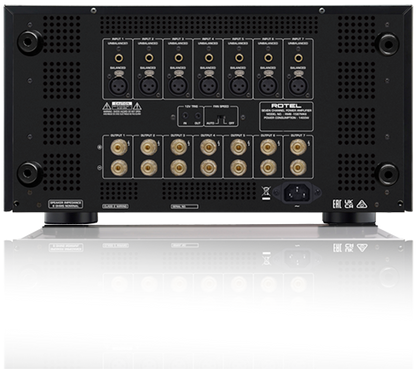Click the Input 7 unbalanced RCA jack

pos(298,58)
